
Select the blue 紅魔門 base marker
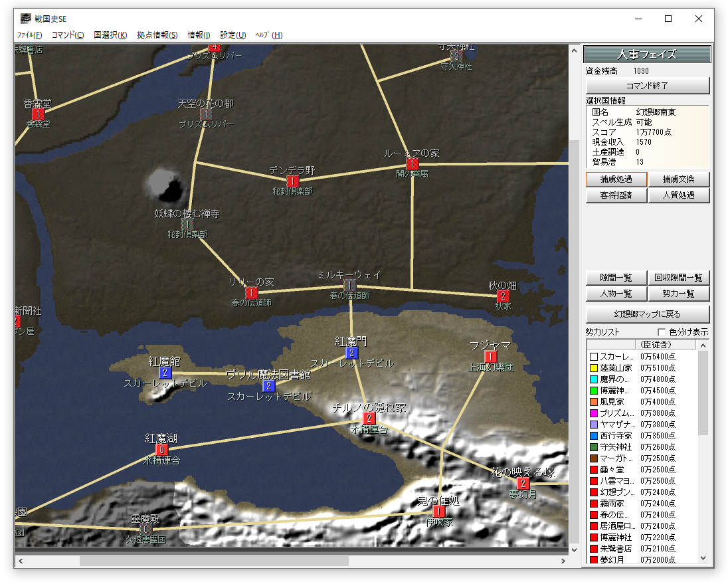click(351, 353)
